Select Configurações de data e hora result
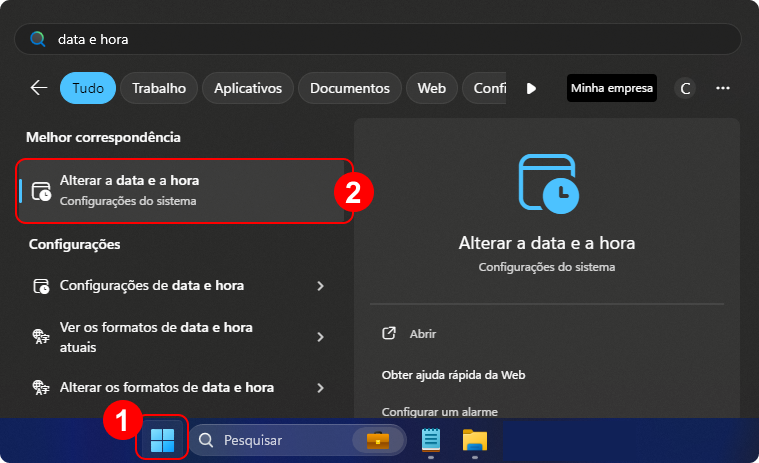This screenshot has width=759, height=463. [x=182, y=286]
